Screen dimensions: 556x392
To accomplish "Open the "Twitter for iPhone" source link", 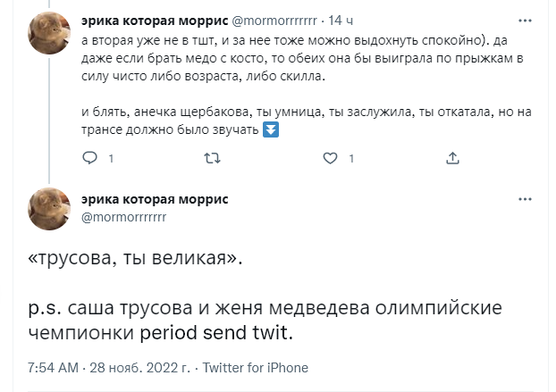I will pyautogui.click(x=256, y=368).
